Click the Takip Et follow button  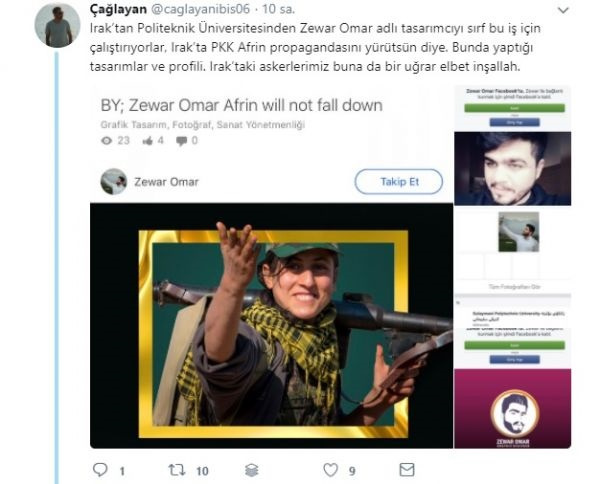(x=399, y=182)
